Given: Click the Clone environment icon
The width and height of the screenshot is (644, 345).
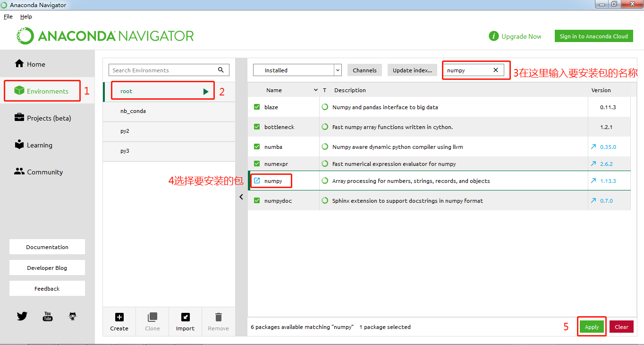Looking at the screenshot, I should [153, 317].
